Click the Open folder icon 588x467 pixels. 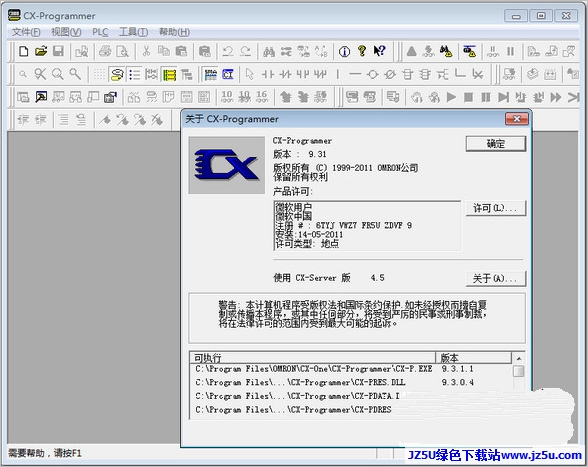[x=40, y=51]
